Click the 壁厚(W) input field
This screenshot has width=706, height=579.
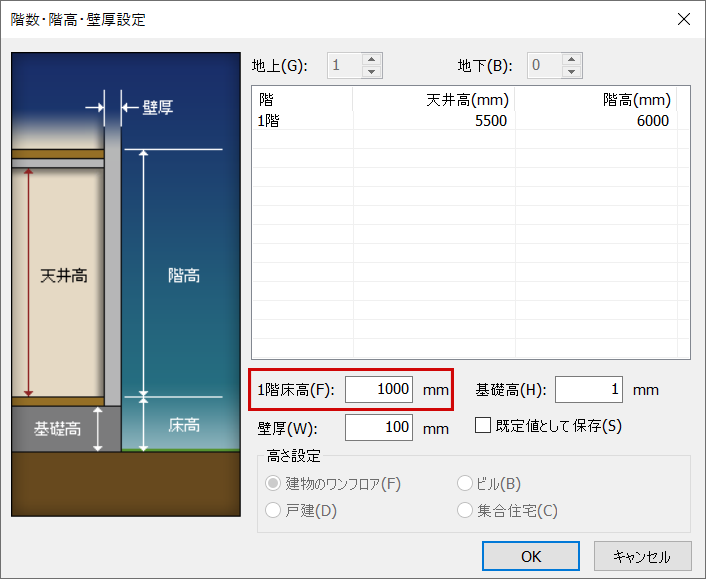[x=379, y=427]
